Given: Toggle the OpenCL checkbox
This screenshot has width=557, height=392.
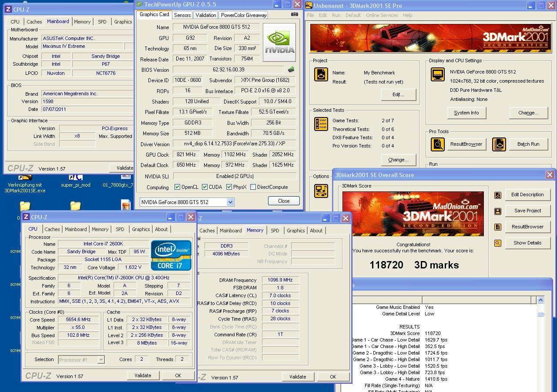Looking at the screenshot, I should tap(177, 187).
